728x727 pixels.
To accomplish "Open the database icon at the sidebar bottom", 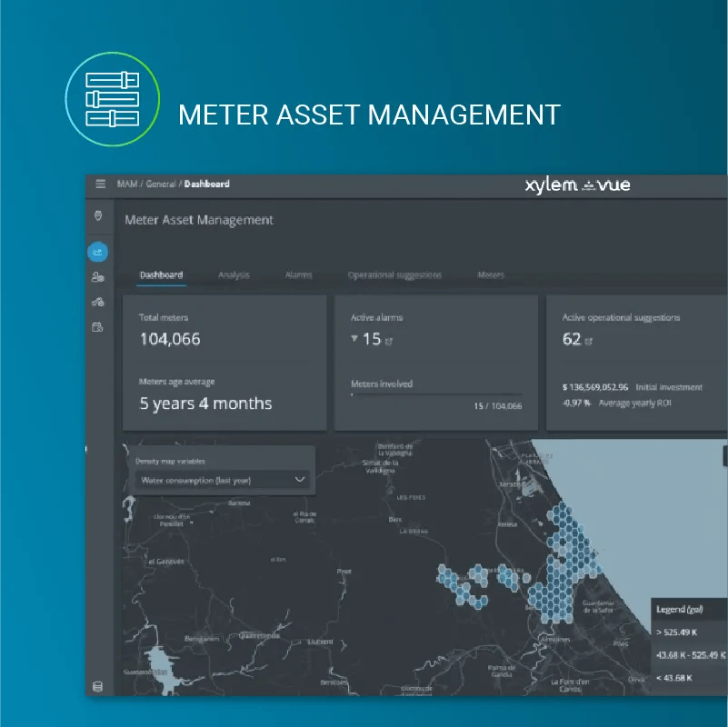I will tap(97, 687).
